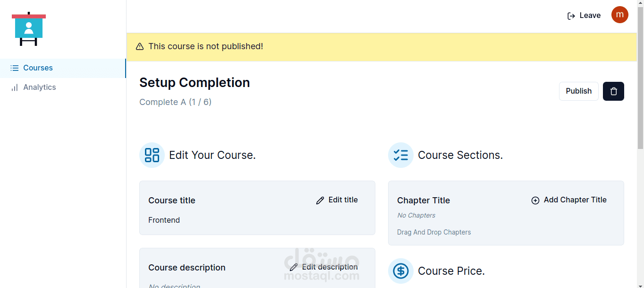Open the Courses sidebar item
644x288 pixels.
tap(38, 68)
